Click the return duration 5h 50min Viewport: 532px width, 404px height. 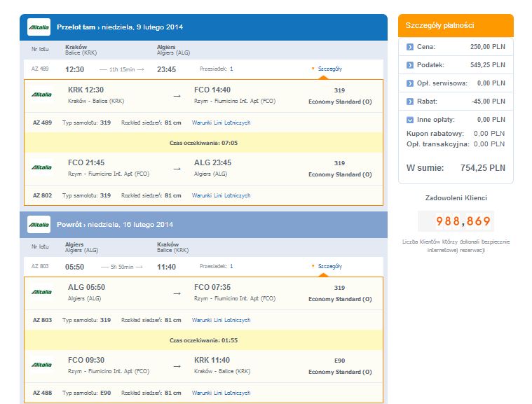point(122,267)
